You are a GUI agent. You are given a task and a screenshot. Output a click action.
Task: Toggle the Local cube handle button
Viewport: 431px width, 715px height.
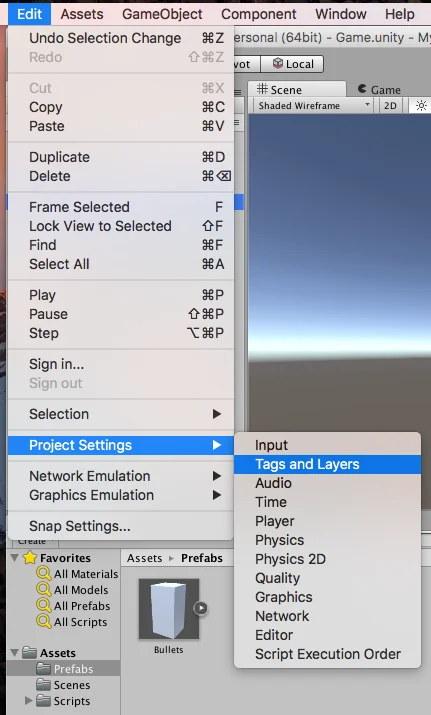(x=292, y=64)
